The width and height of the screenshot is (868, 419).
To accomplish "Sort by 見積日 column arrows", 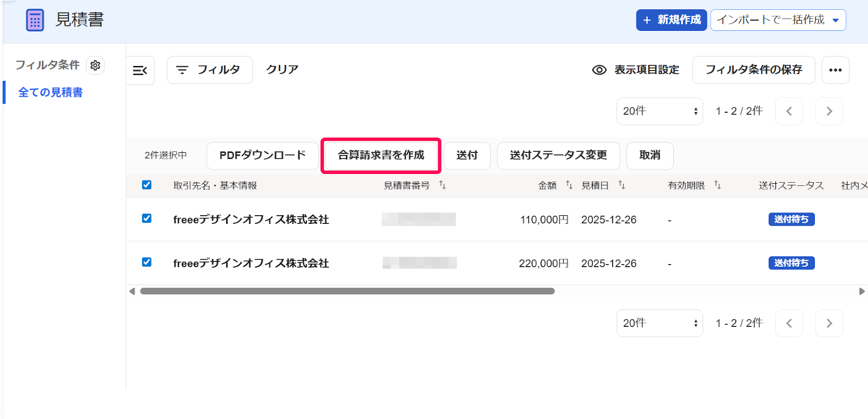I will click(622, 185).
